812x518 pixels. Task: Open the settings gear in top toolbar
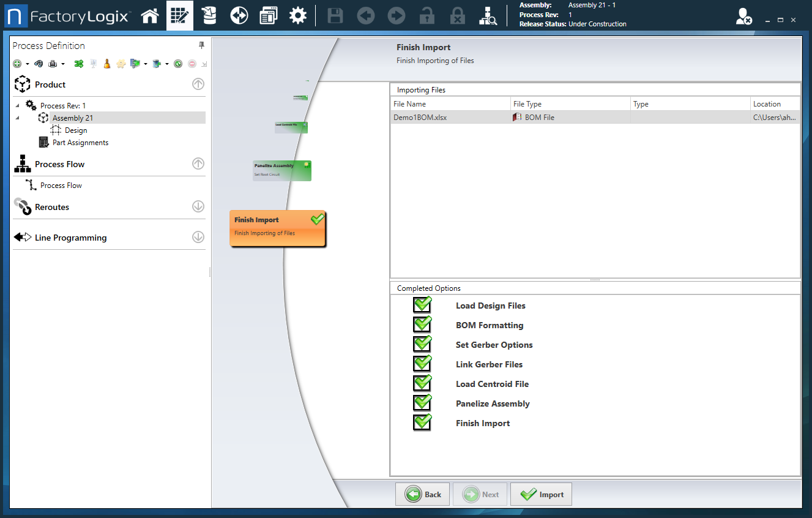coord(298,16)
